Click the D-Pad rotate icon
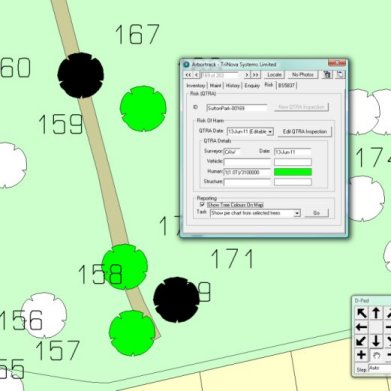The height and width of the screenshot is (391, 391). pyautogui.click(x=376, y=355)
